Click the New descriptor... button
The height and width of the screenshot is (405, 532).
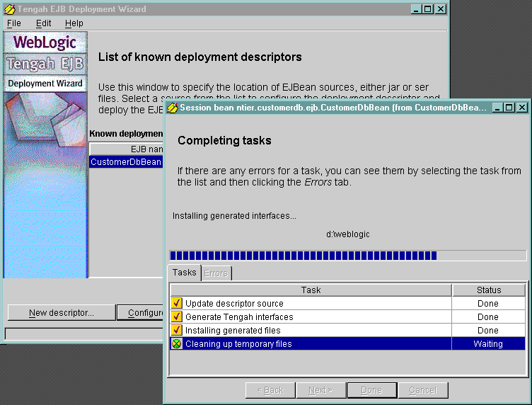(x=62, y=313)
